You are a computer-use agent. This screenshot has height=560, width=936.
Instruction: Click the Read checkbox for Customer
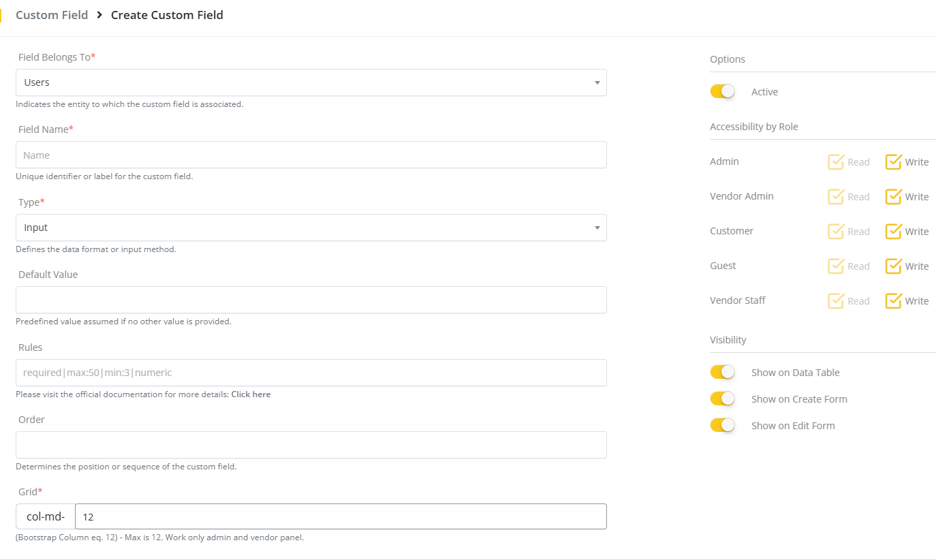pyautogui.click(x=836, y=231)
